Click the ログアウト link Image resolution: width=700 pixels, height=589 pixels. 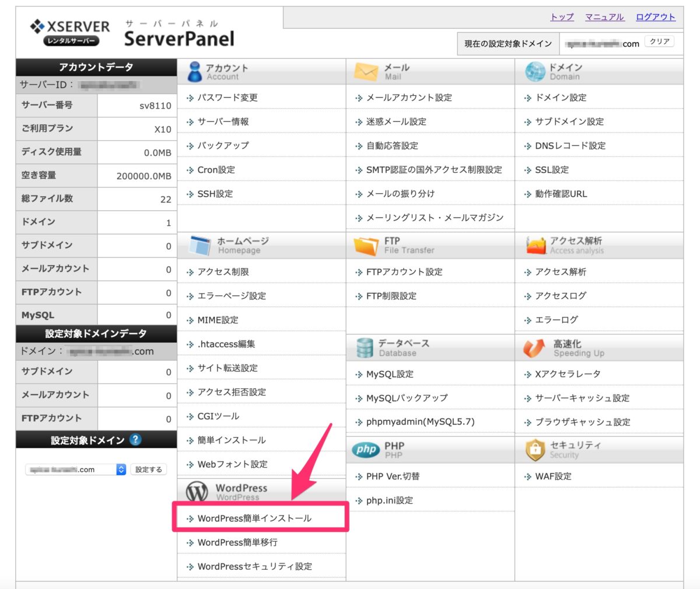pyautogui.click(x=656, y=17)
